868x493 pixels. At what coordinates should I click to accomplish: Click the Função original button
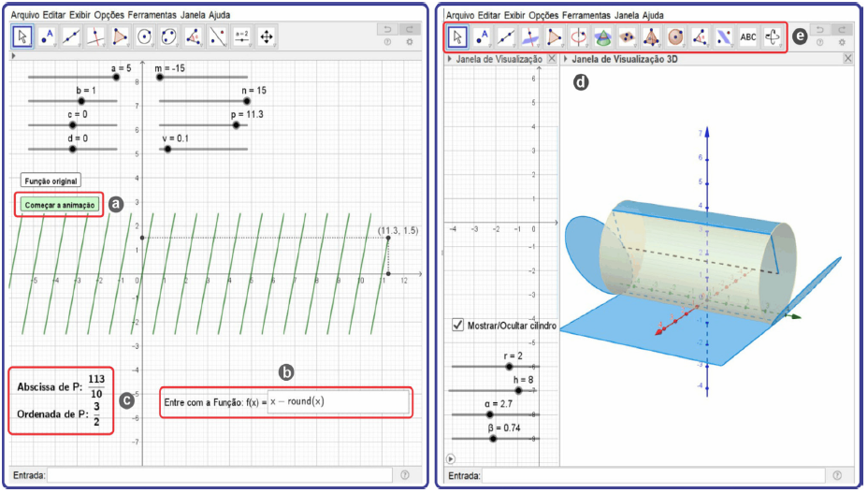coord(51,181)
